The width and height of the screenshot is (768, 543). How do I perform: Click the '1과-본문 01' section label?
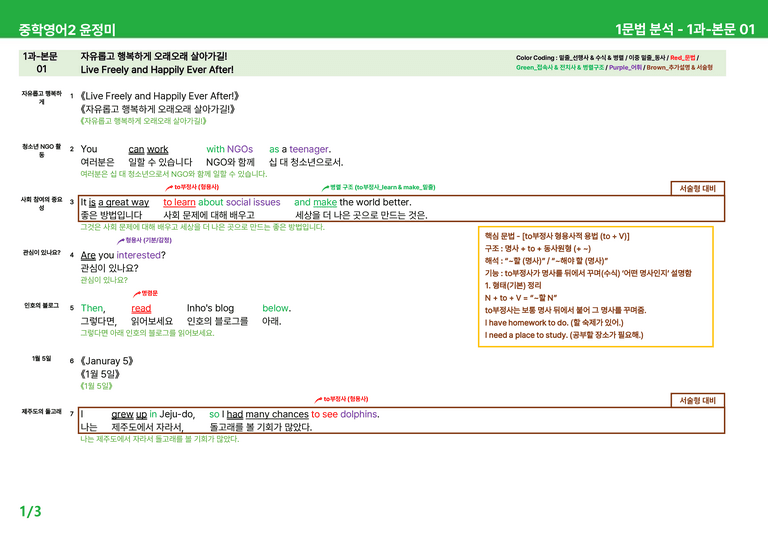pyautogui.click(x=41, y=63)
